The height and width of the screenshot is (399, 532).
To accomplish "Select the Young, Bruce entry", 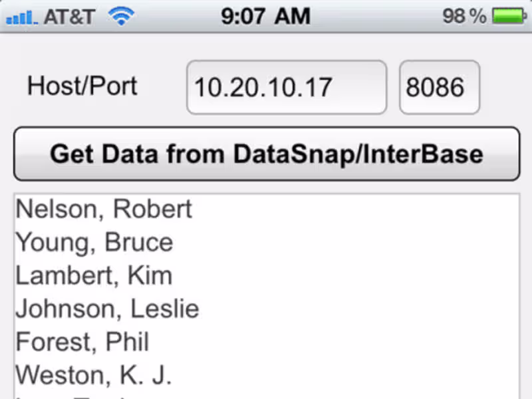I will 94,243.
